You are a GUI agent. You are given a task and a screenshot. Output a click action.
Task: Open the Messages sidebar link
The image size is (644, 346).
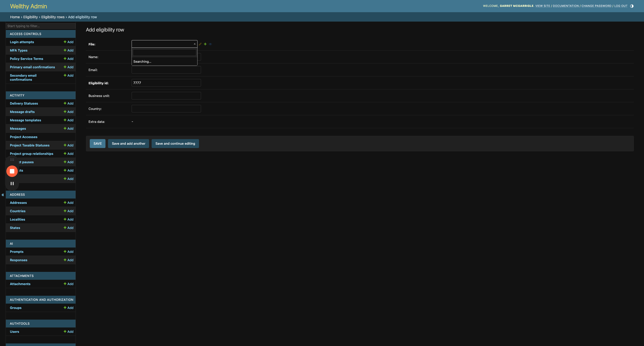[x=18, y=129]
